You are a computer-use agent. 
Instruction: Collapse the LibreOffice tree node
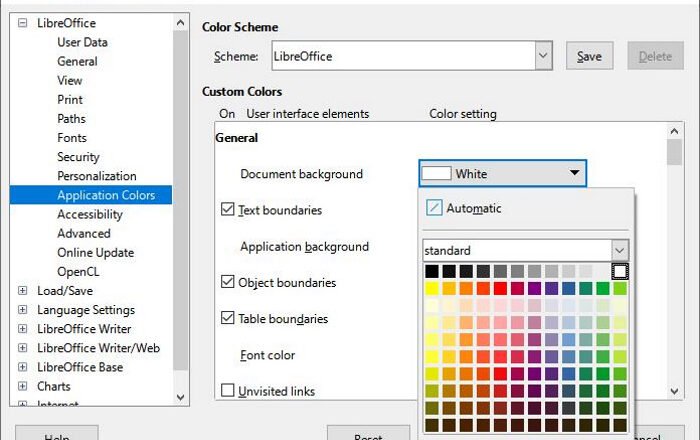coord(22,23)
